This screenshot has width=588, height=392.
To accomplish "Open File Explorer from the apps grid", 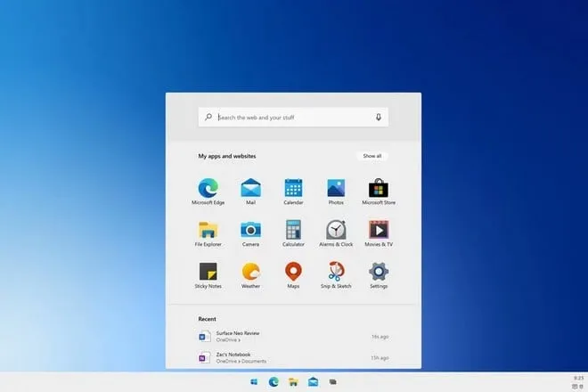I will click(x=208, y=230).
